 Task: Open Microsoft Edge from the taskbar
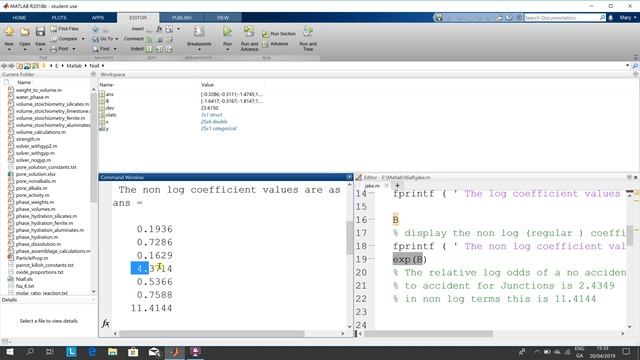pos(92,351)
